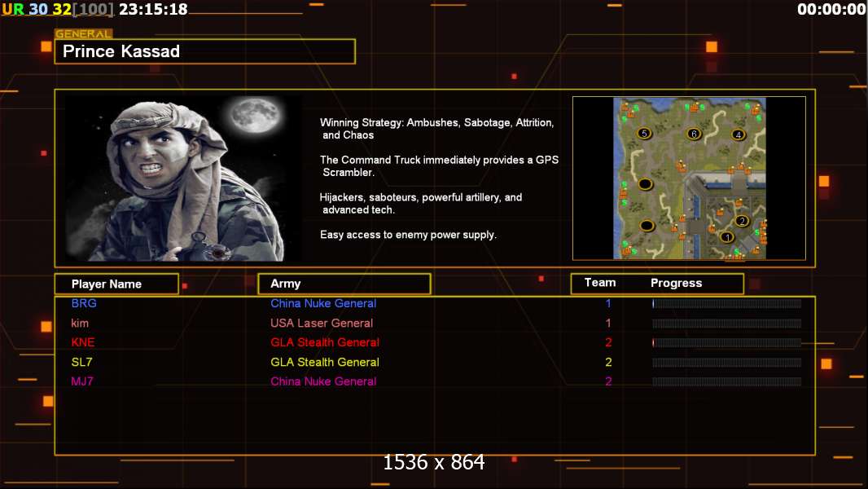This screenshot has height=489, width=868.
Task: Click KNE's loading progress bar
Action: (x=727, y=343)
